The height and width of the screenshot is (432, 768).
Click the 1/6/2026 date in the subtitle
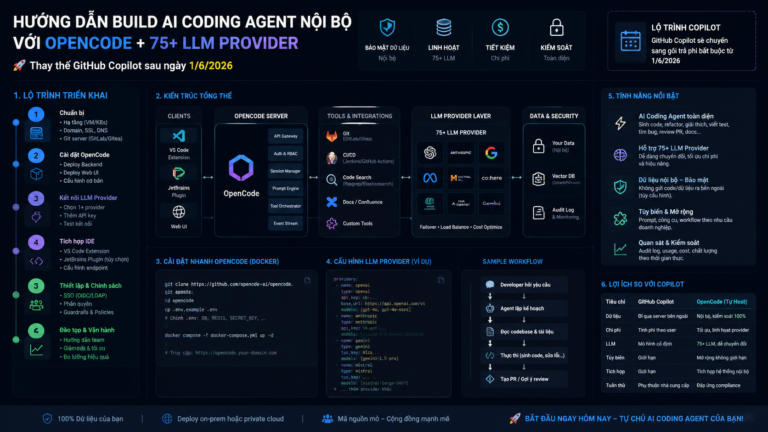click(211, 66)
